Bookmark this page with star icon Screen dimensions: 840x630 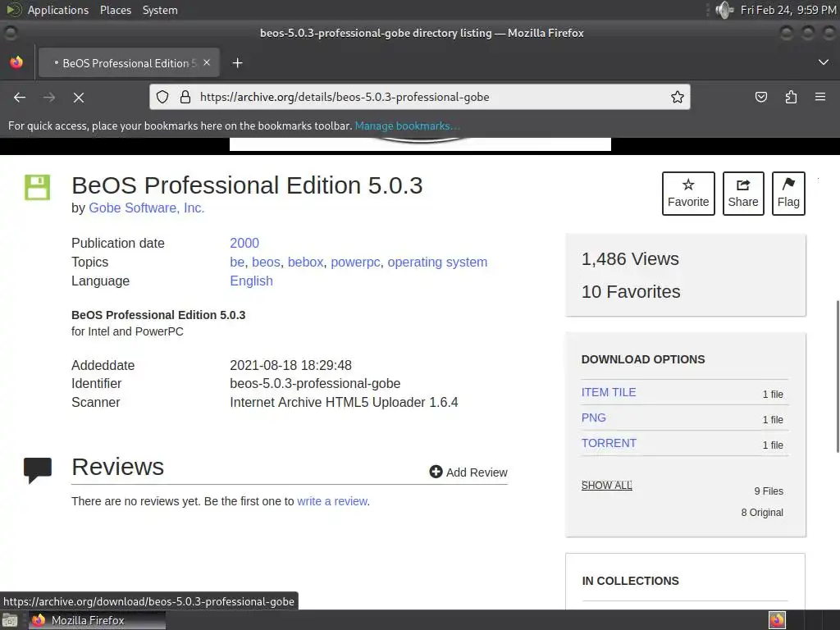click(x=677, y=97)
